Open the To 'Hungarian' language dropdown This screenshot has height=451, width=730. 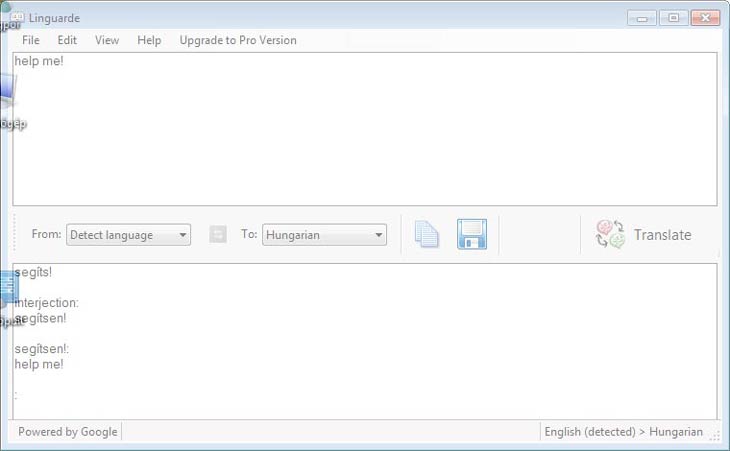click(x=325, y=235)
